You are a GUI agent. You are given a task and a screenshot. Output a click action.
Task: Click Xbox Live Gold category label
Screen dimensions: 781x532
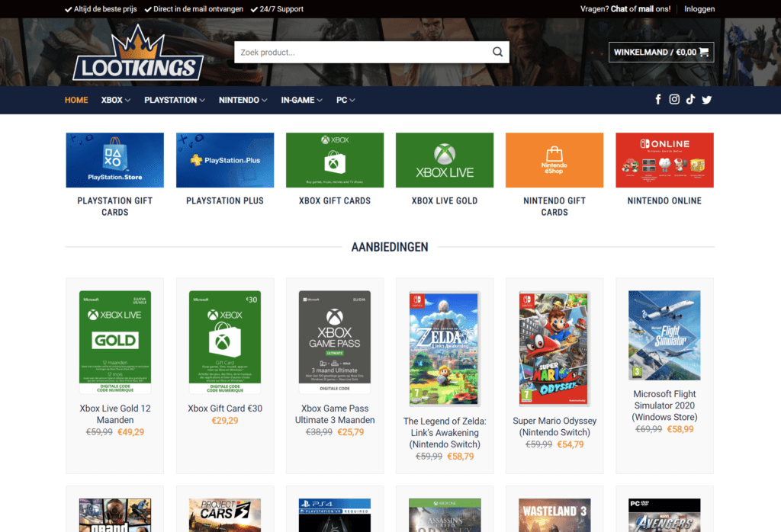coord(445,201)
